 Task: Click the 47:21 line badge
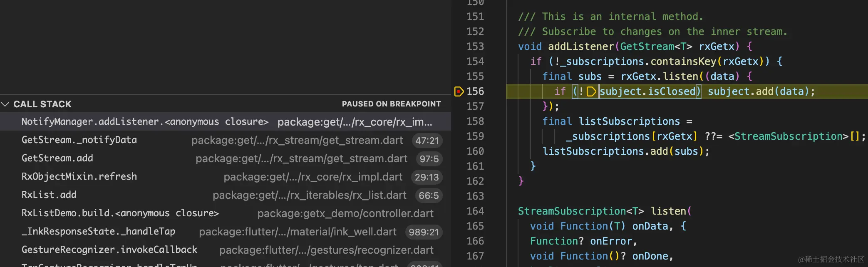(427, 141)
